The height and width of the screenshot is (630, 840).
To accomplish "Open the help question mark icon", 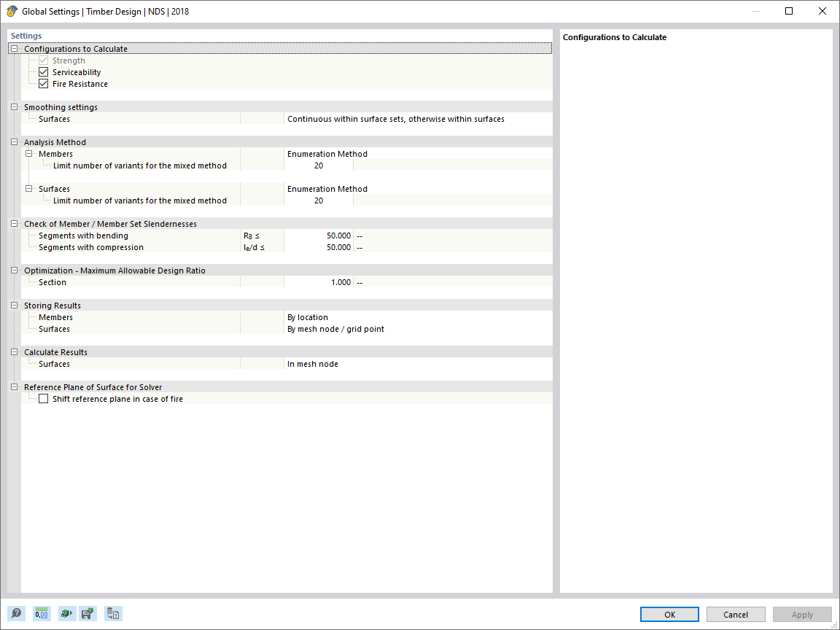I will coord(16,613).
